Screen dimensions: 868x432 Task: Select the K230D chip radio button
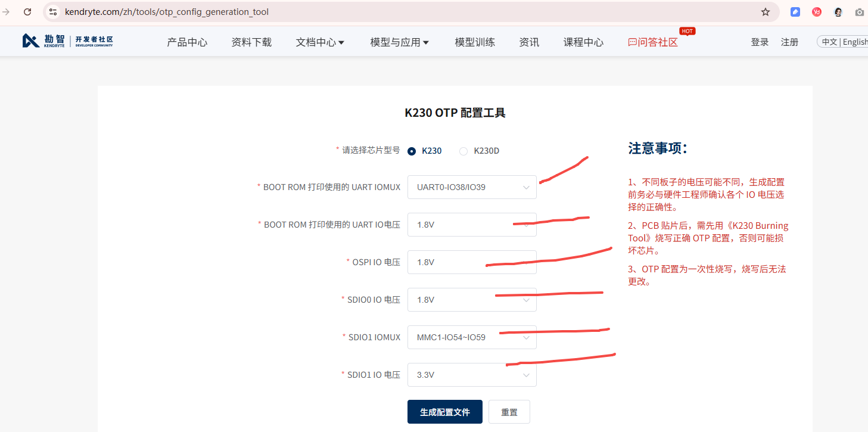463,151
